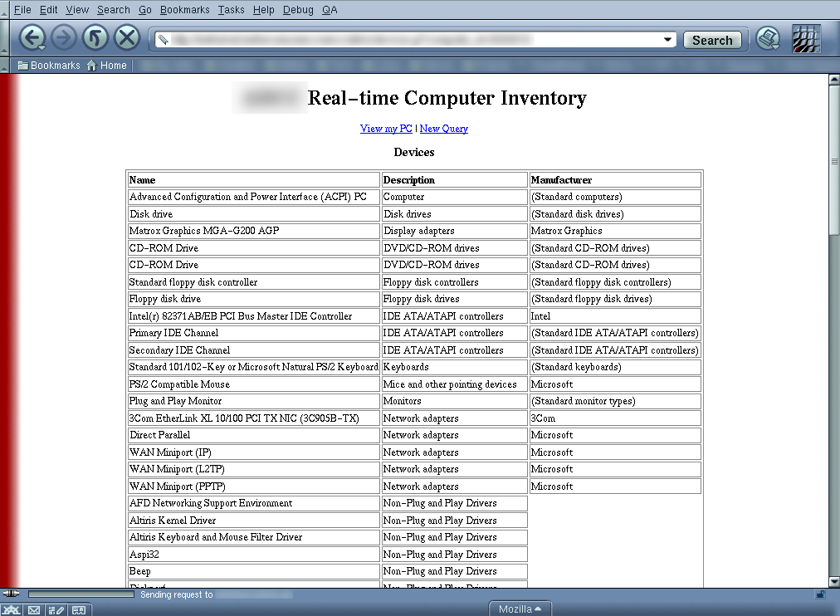The image size is (840, 616).
Task: Open Mail via the envelope icon
Action: (x=34, y=609)
